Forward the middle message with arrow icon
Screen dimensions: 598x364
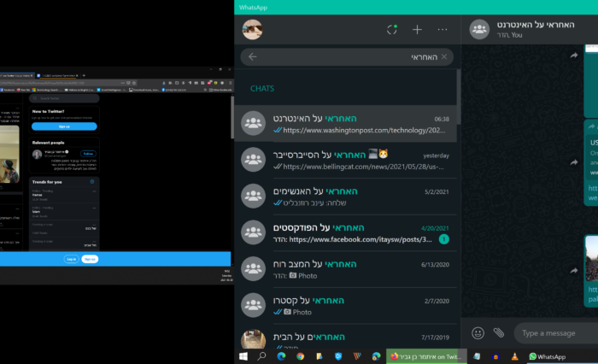(x=574, y=162)
